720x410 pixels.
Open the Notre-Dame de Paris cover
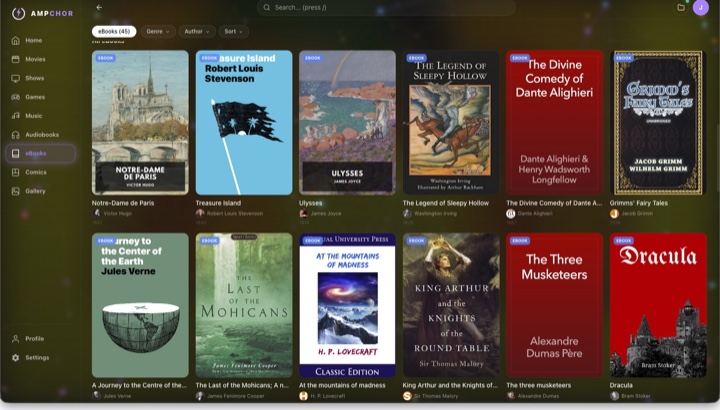tap(140, 123)
